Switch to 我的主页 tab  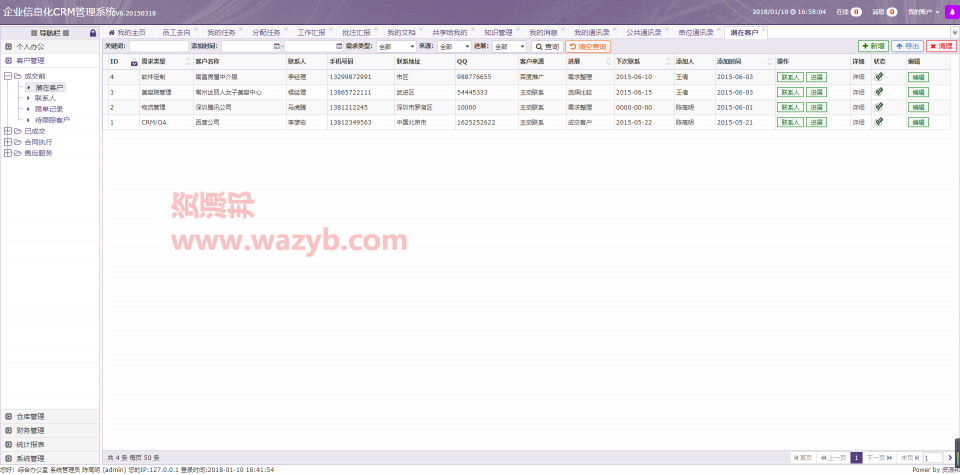coord(127,32)
